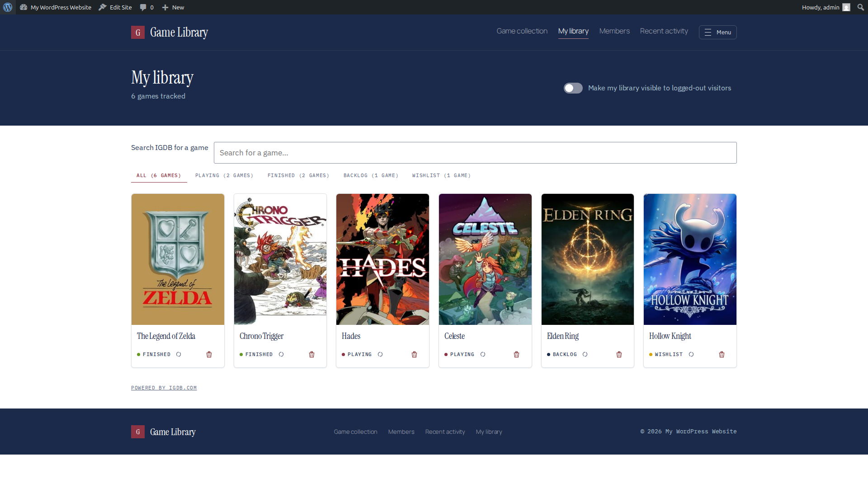Toggle library visibility to logged-out visitors
The width and height of the screenshot is (868, 488).
click(x=573, y=88)
